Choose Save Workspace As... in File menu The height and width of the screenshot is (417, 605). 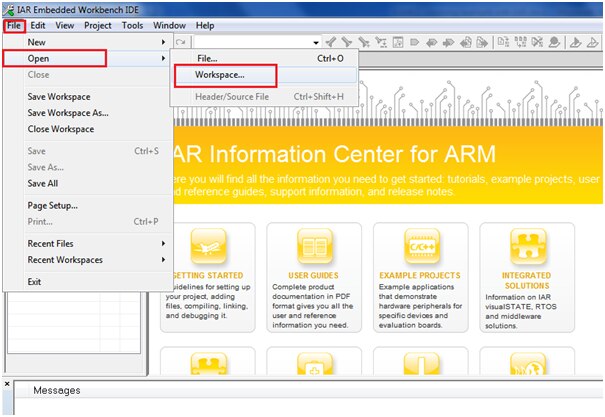pyautogui.click(x=68, y=113)
